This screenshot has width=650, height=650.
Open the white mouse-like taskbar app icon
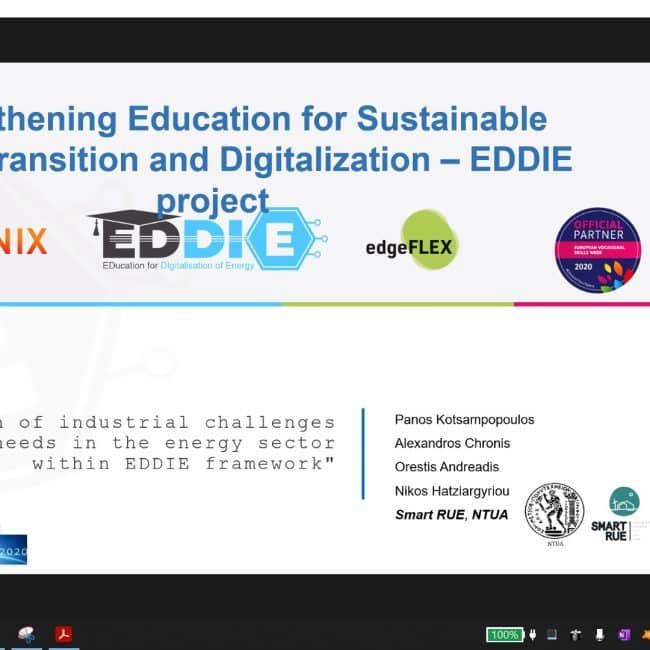coord(27,634)
